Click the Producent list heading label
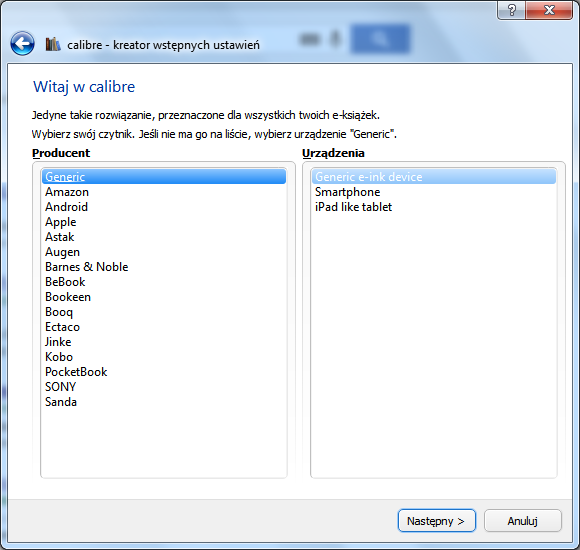 [61, 153]
